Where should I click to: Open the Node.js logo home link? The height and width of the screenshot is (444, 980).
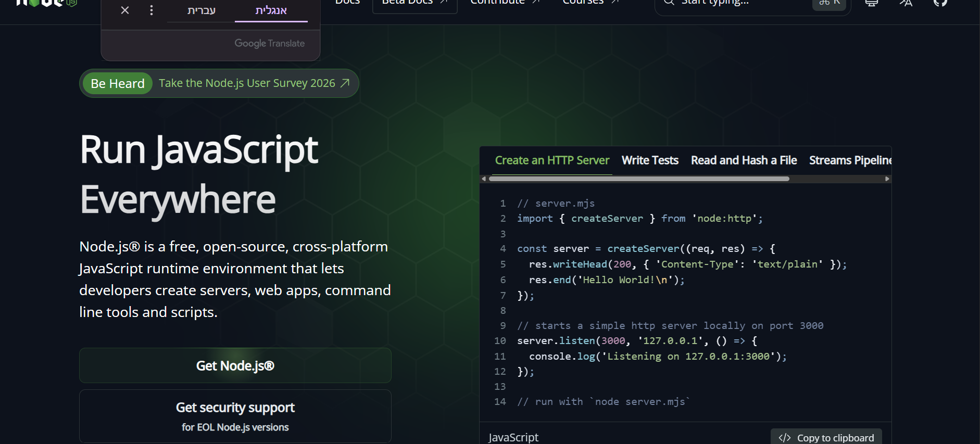(47, 3)
